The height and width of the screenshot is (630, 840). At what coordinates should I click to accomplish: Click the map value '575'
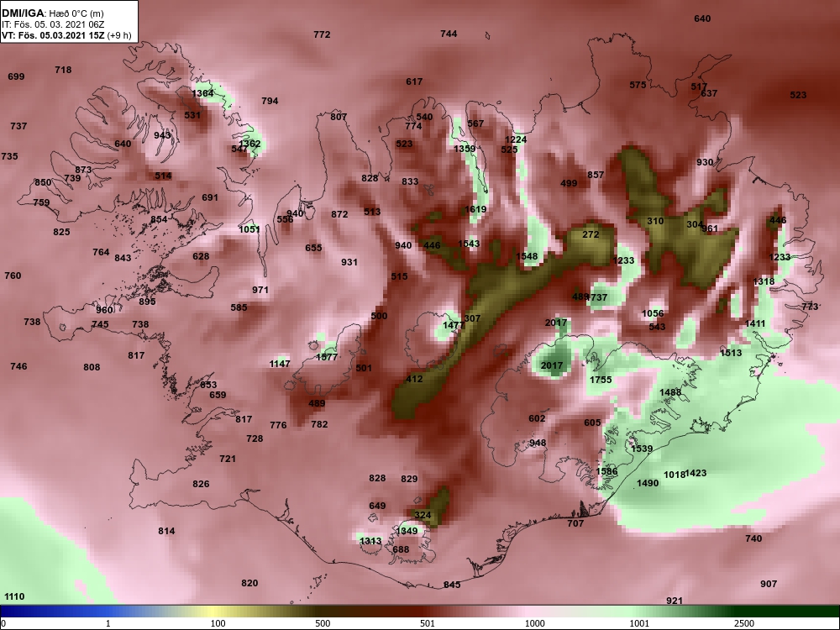click(x=638, y=85)
